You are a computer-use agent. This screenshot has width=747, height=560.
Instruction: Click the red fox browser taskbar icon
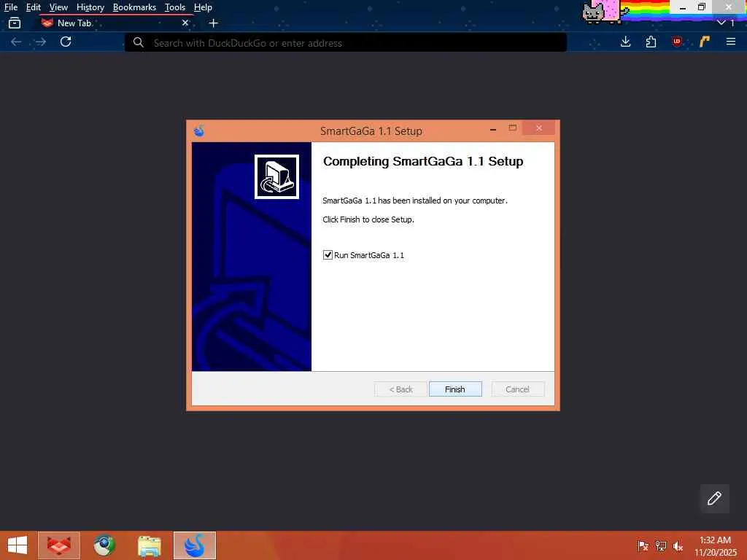pyautogui.click(x=59, y=545)
